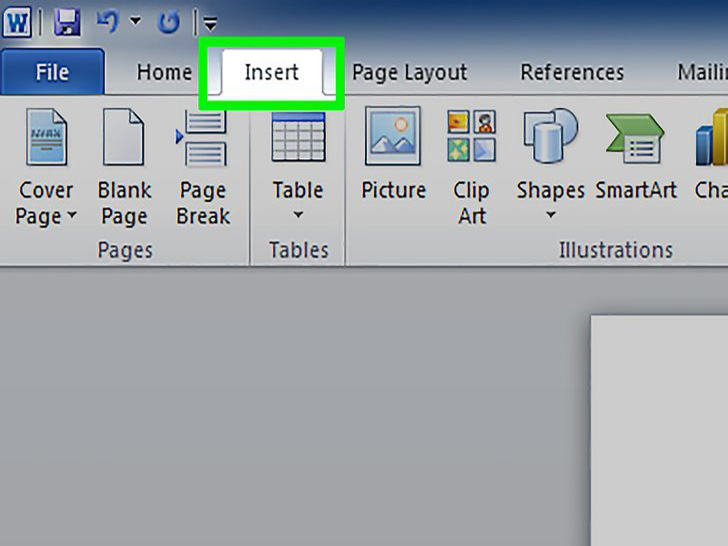The height and width of the screenshot is (546, 728).
Task: Click the Table grid icon
Action: [299, 136]
